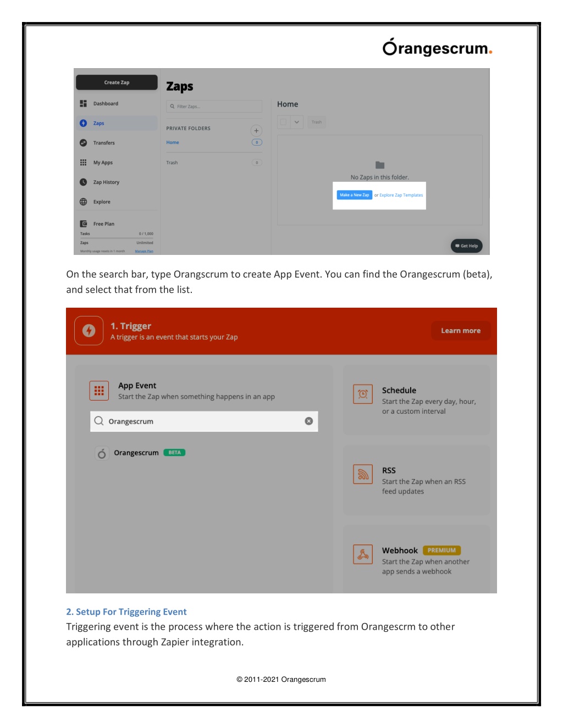Go to My Apps in the sidebar
The height and width of the screenshot is (728, 563).
coord(117,163)
